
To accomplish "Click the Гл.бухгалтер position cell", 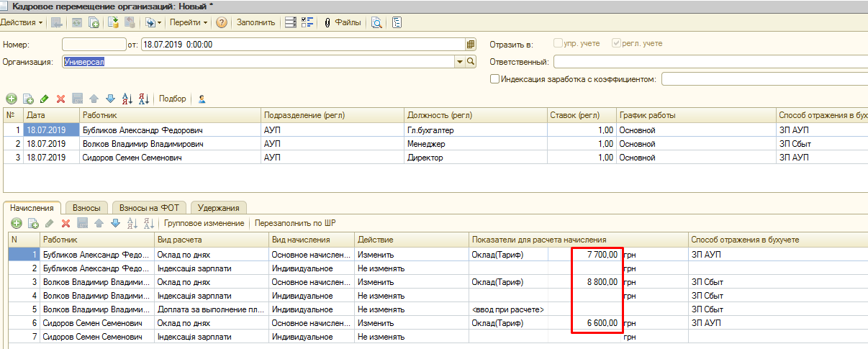I will [476, 130].
